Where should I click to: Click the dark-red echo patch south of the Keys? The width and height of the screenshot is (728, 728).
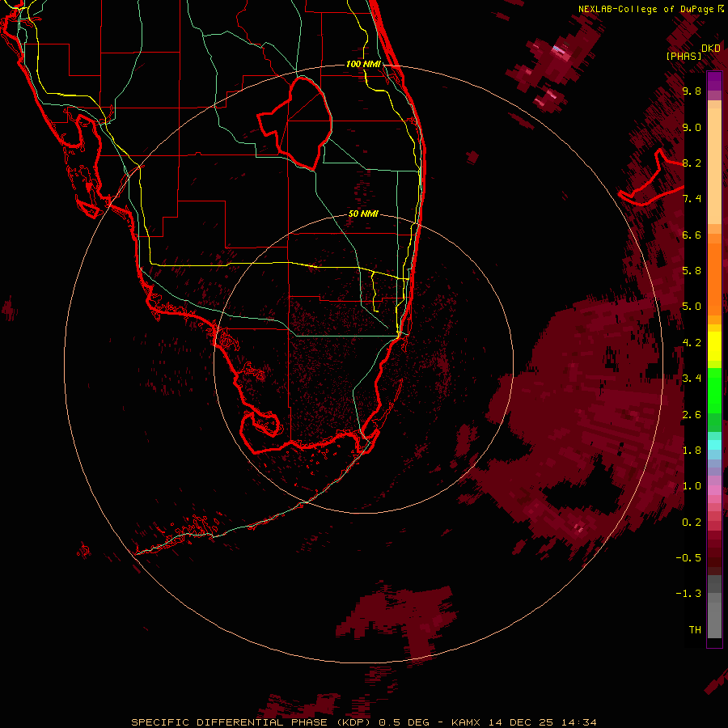(x=397, y=620)
